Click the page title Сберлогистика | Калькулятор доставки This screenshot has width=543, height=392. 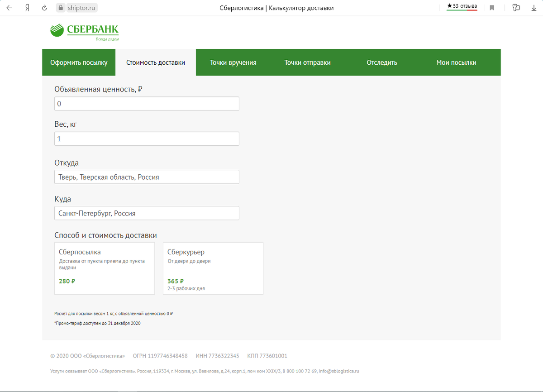[276, 8]
